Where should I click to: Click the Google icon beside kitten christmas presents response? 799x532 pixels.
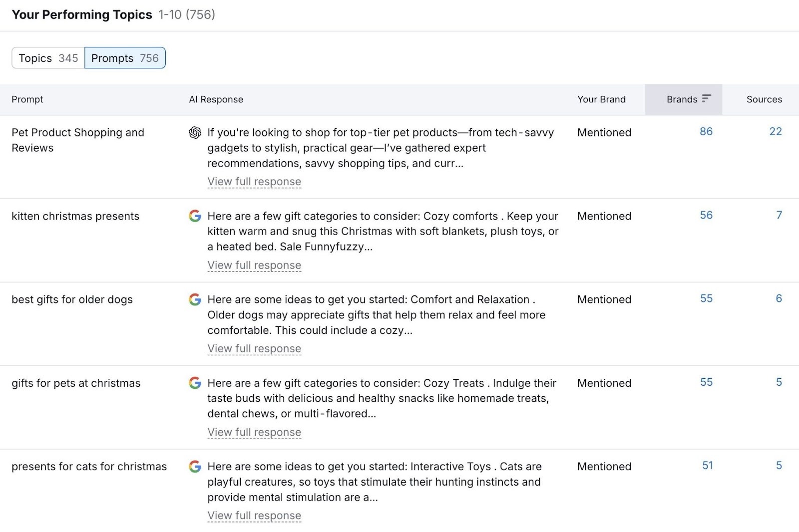pyautogui.click(x=195, y=217)
